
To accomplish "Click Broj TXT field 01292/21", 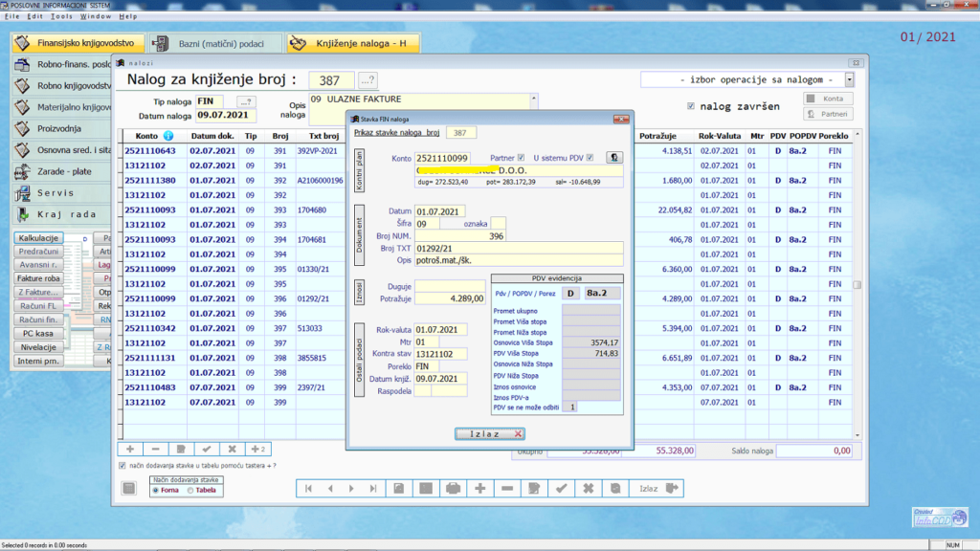I will (x=519, y=248).
